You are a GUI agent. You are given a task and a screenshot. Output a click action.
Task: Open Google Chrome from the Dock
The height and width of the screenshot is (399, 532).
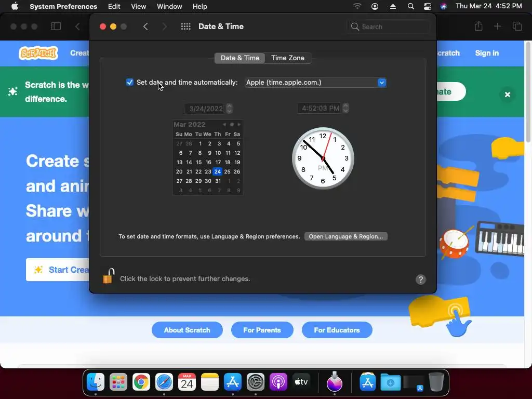(141, 382)
